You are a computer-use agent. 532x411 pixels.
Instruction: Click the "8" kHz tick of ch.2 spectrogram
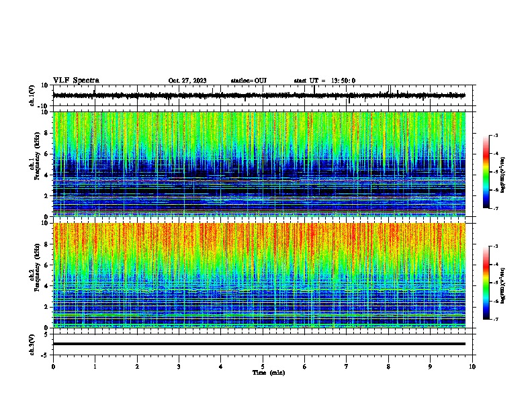pos(46,244)
